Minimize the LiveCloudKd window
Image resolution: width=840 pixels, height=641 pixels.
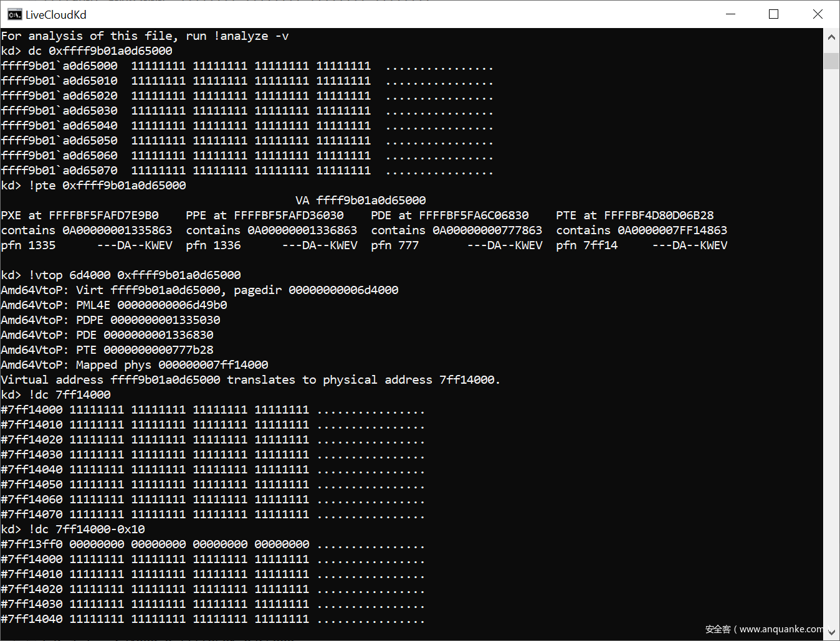pos(730,14)
